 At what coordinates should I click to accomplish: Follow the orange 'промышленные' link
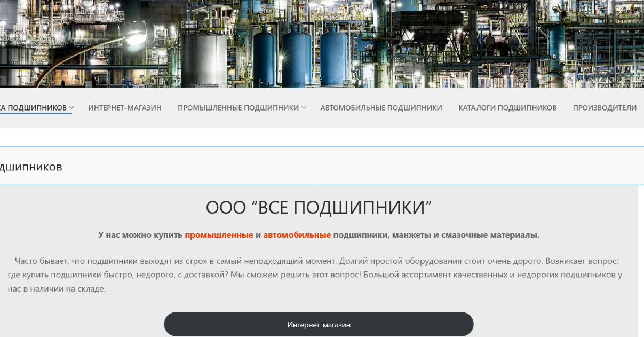(x=219, y=235)
